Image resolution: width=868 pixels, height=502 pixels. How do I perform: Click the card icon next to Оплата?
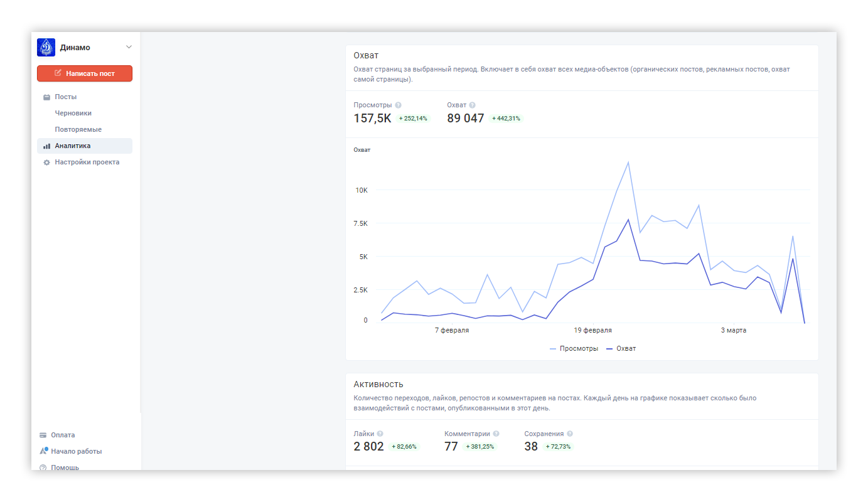pyautogui.click(x=43, y=435)
